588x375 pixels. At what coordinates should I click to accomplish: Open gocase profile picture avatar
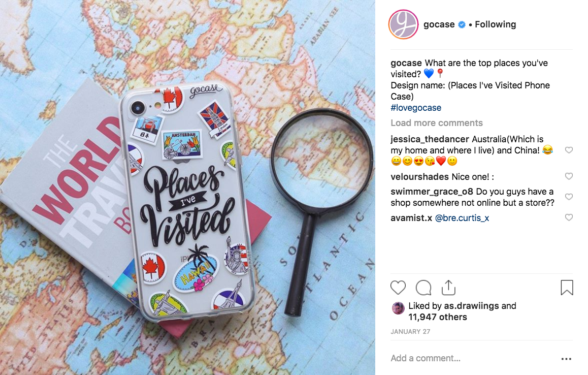click(x=403, y=24)
